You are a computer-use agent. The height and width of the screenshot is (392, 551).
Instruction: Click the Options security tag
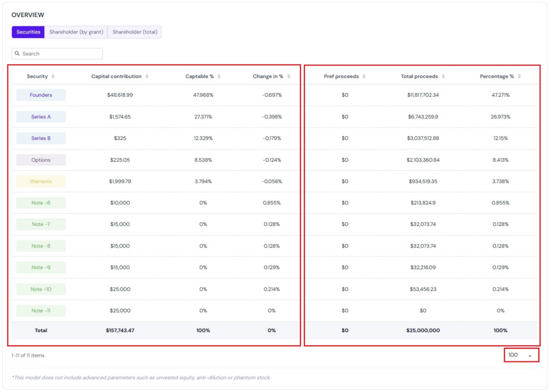tap(40, 160)
